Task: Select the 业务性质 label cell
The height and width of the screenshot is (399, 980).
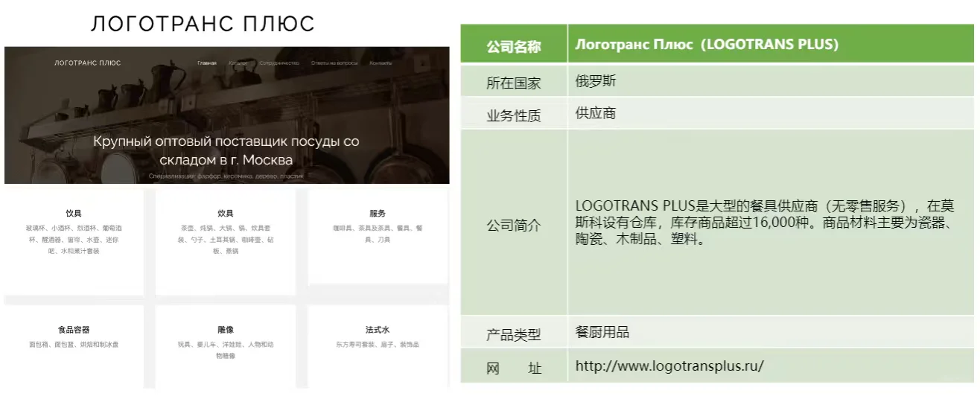Action: pos(514,115)
